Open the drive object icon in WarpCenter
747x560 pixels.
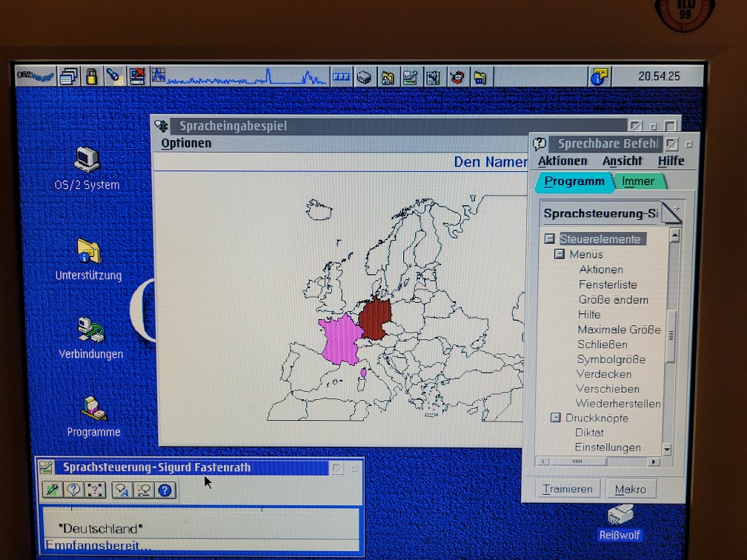coord(364,77)
